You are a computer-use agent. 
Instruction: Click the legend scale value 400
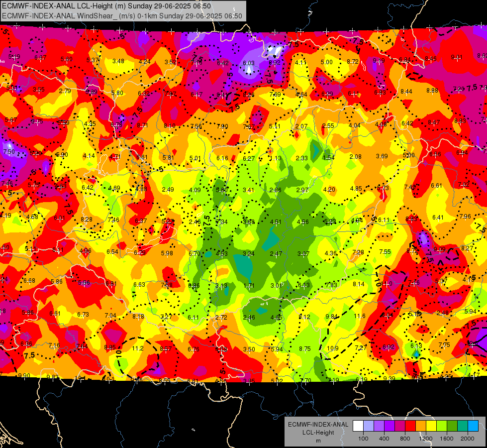click(384, 439)
